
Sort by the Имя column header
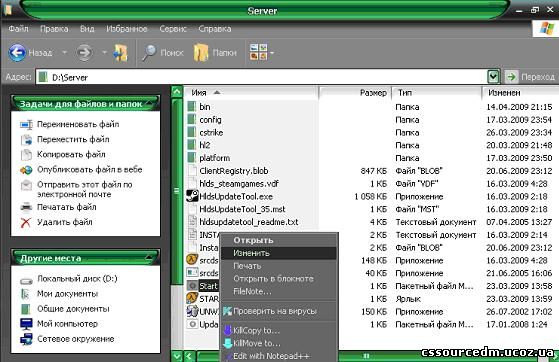click(251, 93)
